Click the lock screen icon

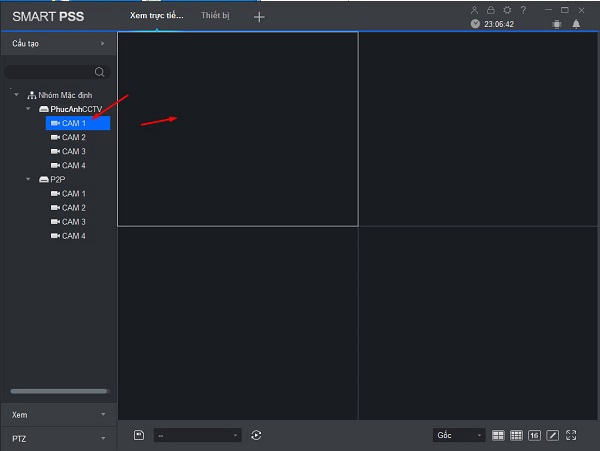tap(491, 9)
